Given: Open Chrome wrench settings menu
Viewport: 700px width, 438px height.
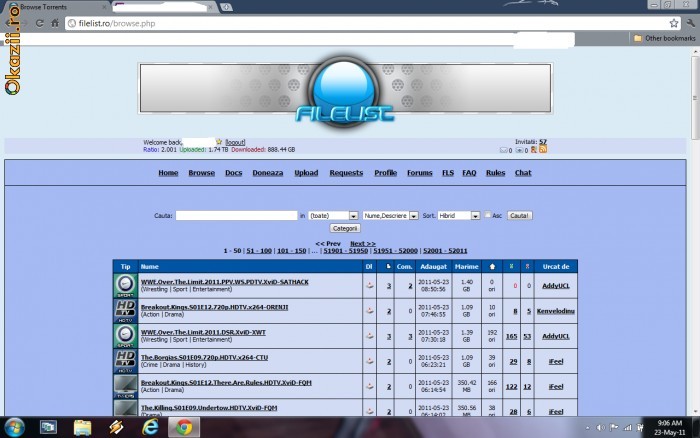Looking at the screenshot, I should (689, 23).
